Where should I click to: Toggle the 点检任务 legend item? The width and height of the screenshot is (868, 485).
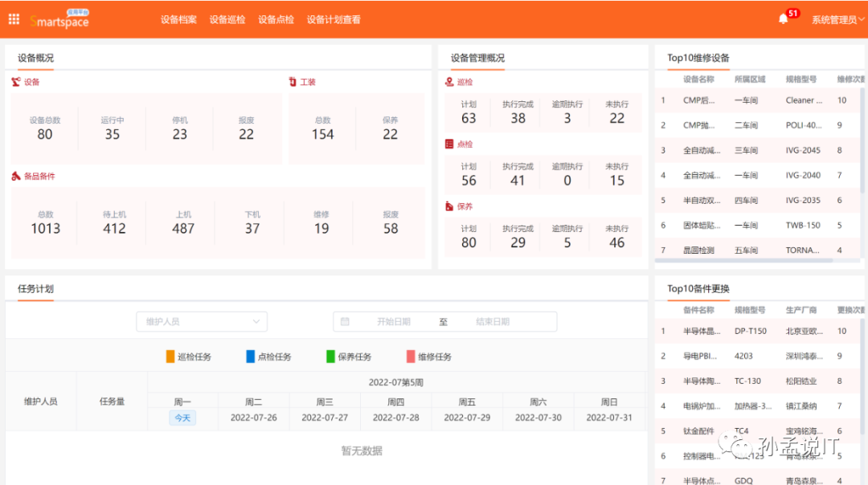(270, 356)
